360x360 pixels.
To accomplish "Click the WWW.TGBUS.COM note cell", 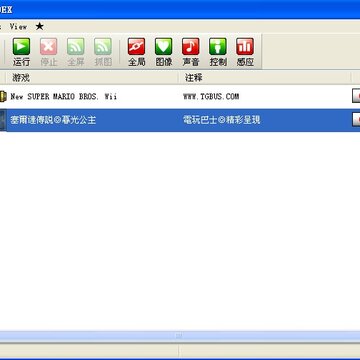I will pos(211,97).
